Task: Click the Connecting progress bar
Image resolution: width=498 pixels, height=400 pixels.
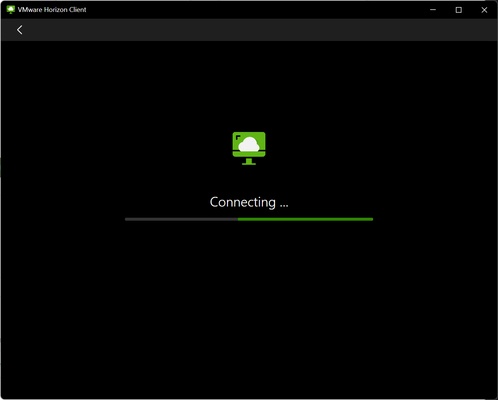Action: pyautogui.click(x=249, y=219)
